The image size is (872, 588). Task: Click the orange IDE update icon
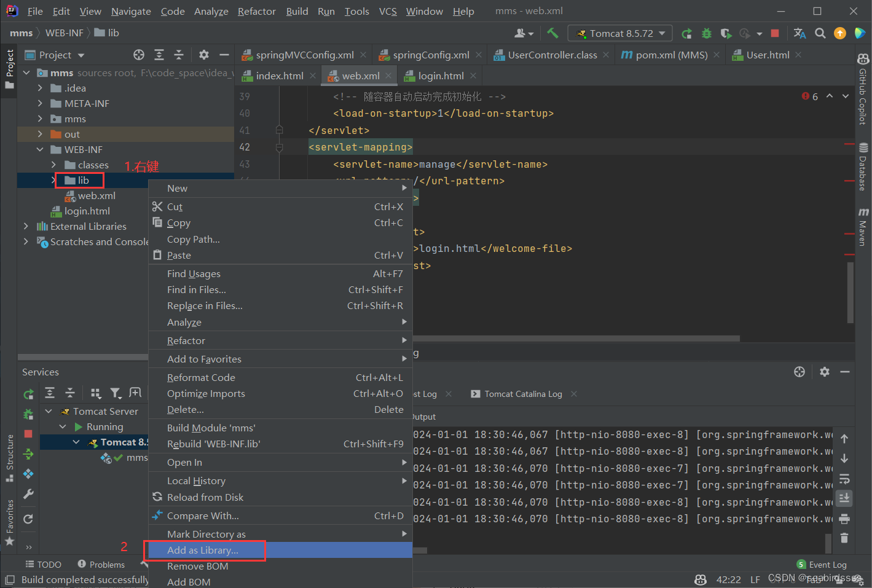point(840,33)
